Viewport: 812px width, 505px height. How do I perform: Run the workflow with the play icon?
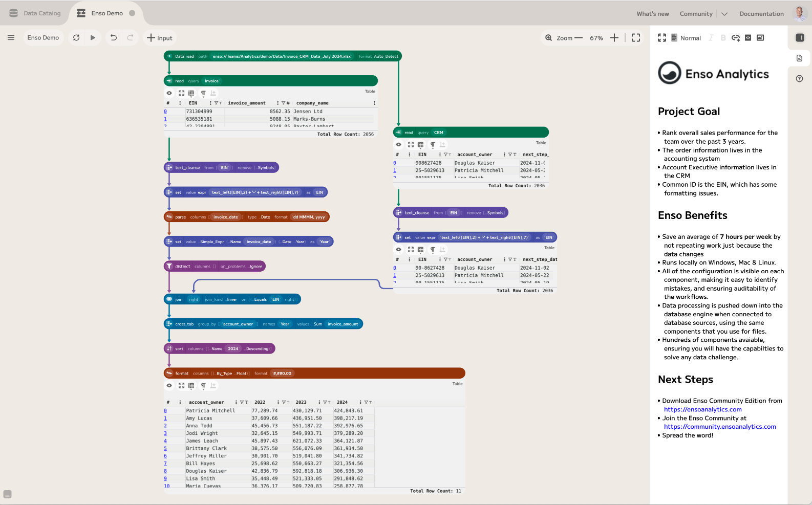click(93, 38)
